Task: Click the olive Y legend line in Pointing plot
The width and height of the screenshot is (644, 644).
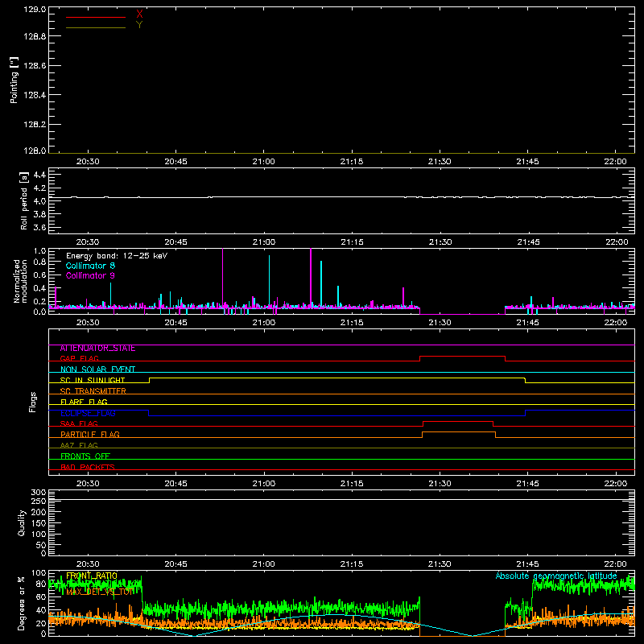Action: (x=96, y=27)
